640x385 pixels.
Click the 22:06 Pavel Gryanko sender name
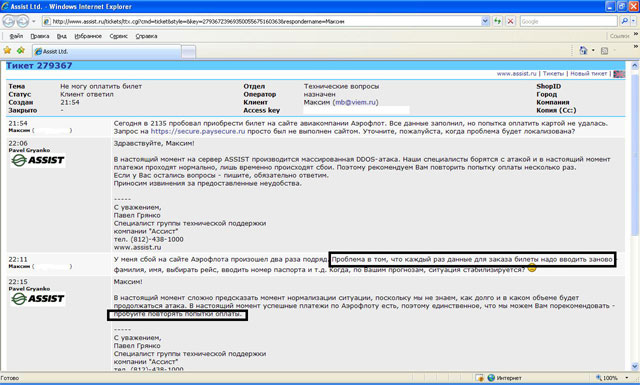tap(29, 150)
